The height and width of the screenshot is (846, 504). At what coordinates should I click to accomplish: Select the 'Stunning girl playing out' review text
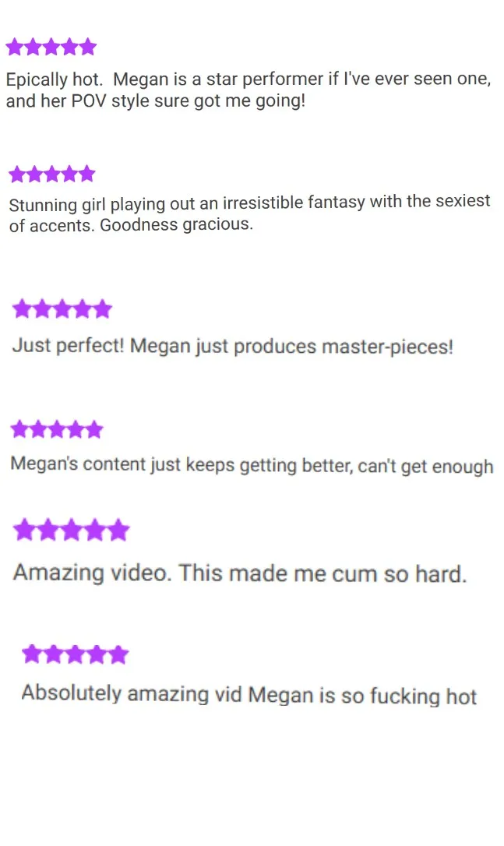point(249,213)
